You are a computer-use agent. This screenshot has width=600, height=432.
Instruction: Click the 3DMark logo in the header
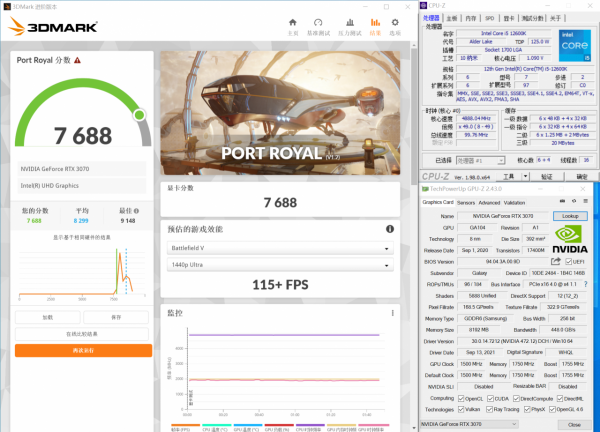click(x=53, y=26)
